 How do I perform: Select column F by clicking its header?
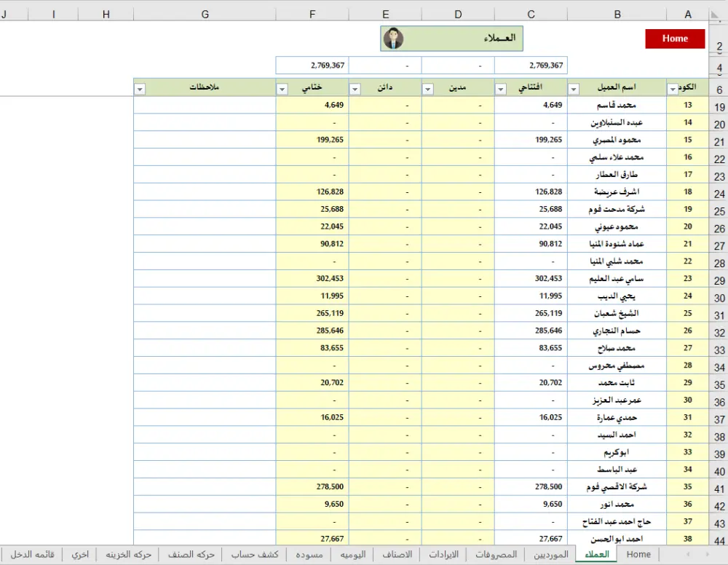click(x=312, y=14)
